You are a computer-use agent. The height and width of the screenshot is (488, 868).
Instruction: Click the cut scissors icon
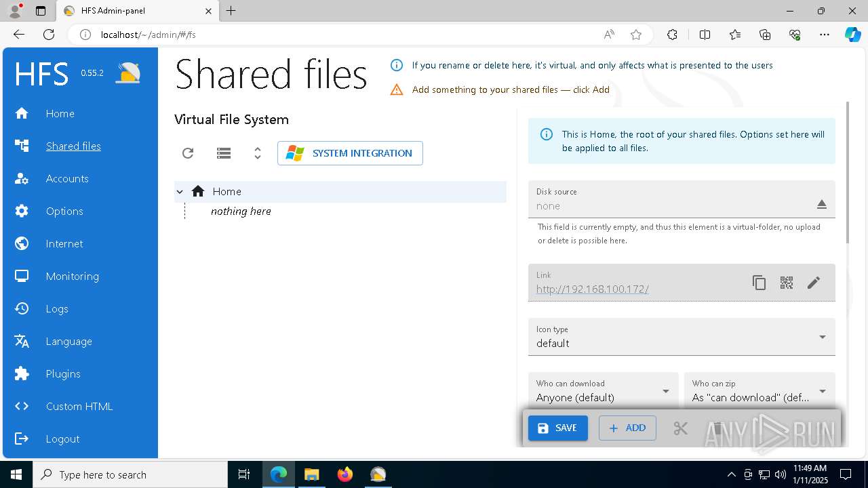(x=680, y=428)
